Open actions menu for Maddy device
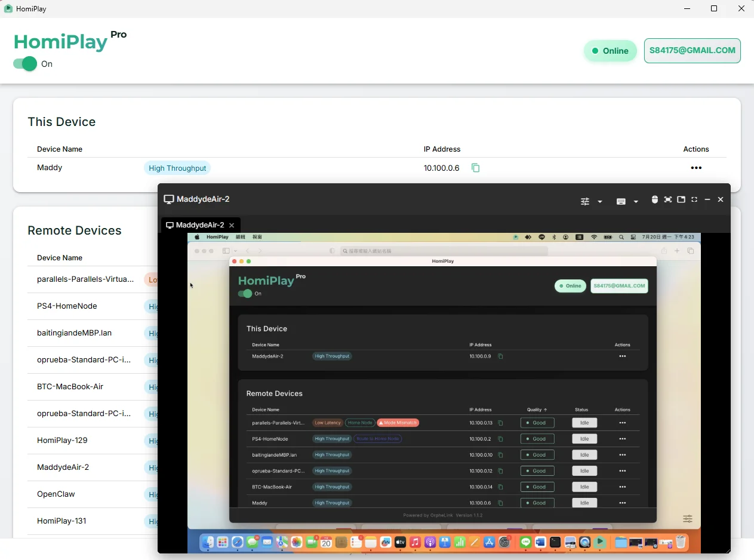754x560 pixels. pos(695,168)
